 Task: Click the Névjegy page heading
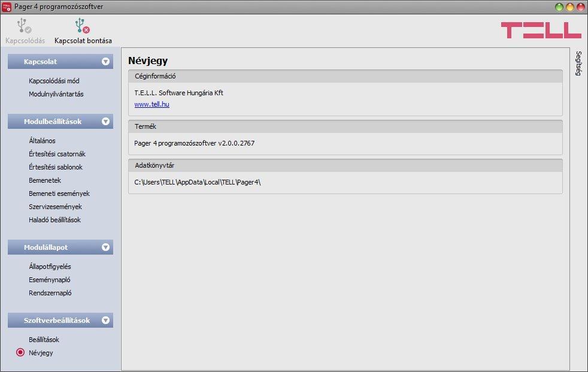(x=148, y=61)
